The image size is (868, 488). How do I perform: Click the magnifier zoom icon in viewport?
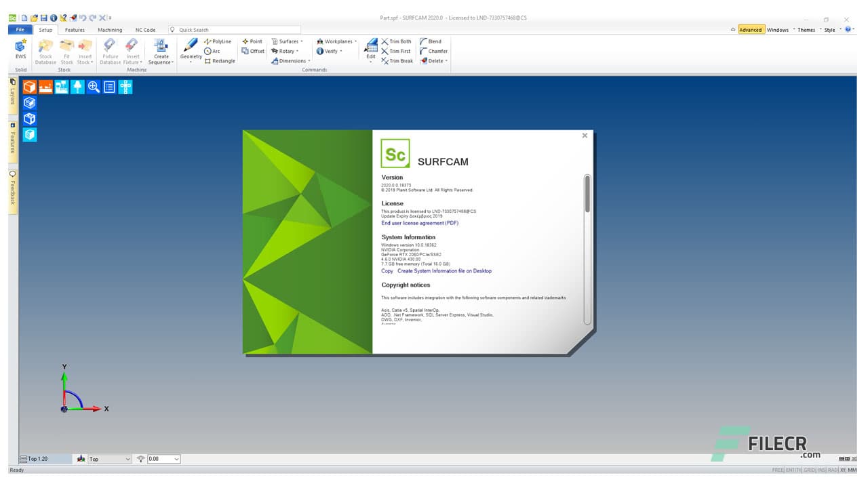tap(94, 87)
